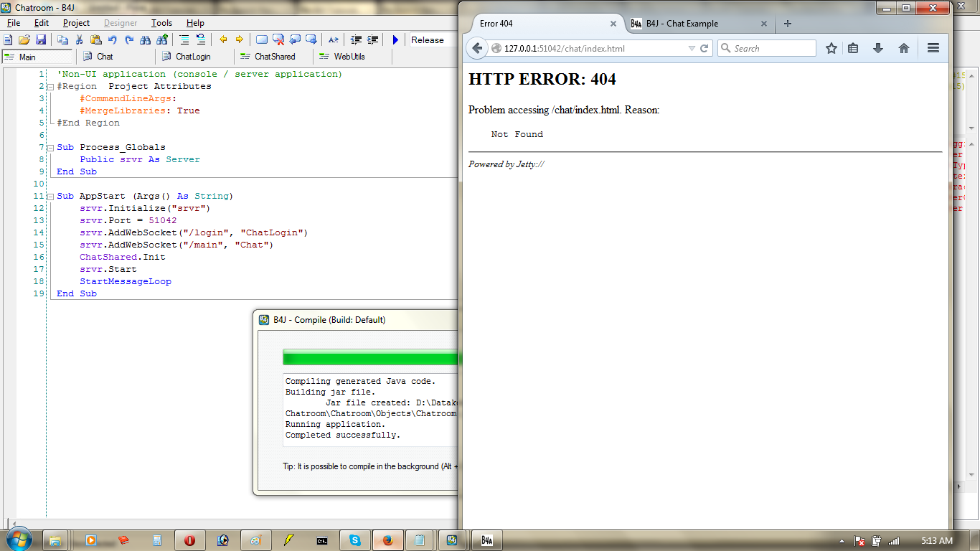Paste from clipboard in B4J toolbar
This screenshot has width=980, height=551.
click(x=96, y=40)
